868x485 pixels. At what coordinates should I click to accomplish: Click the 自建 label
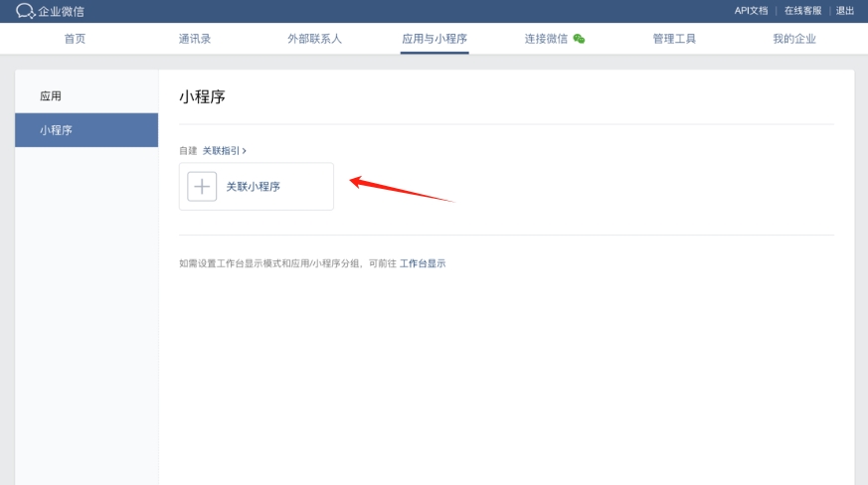pos(188,151)
